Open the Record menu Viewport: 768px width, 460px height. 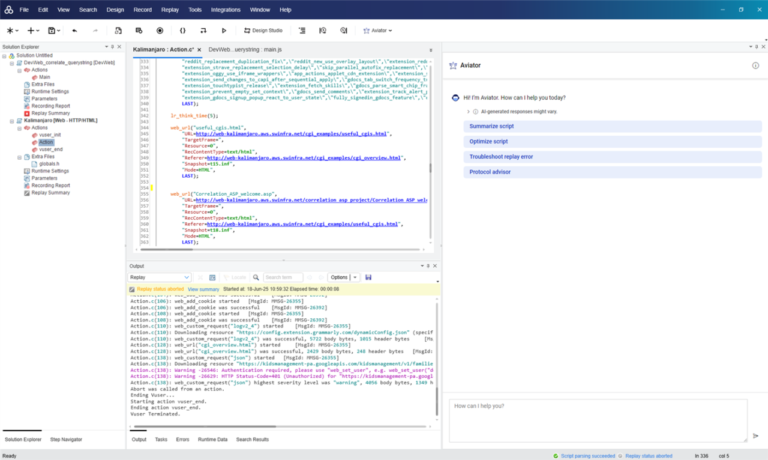[143, 10]
